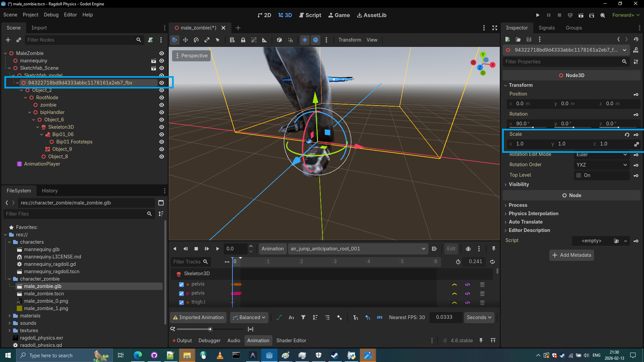Image resolution: width=644 pixels, height=362 pixels.
Task: Expand the Visibility section
Action: click(519, 184)
